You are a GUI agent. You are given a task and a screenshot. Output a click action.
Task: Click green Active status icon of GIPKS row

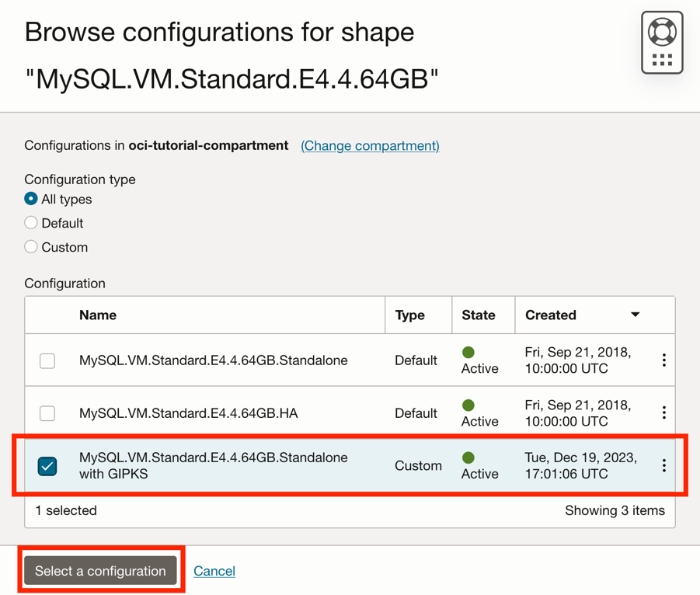(468, 458)
